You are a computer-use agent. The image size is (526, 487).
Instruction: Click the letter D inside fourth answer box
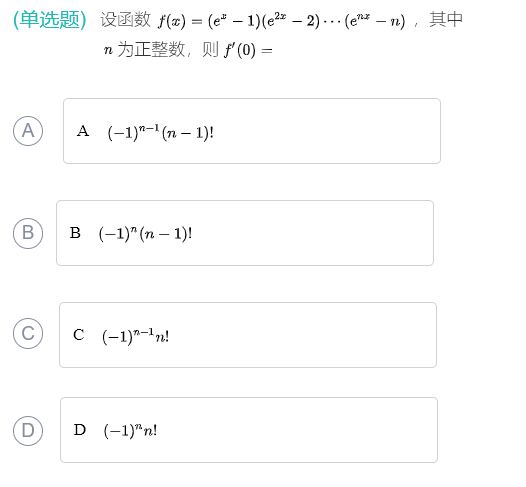(80, 430)
